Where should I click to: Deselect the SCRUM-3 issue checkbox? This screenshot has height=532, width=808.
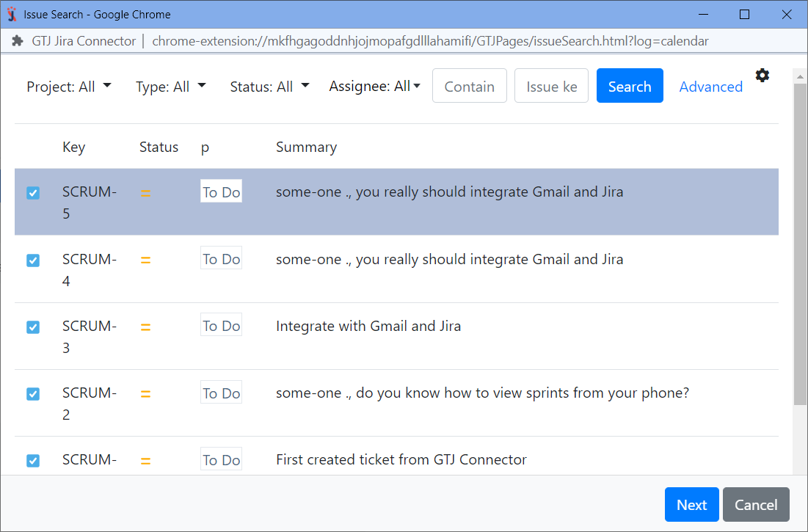[x=33, y=327]
